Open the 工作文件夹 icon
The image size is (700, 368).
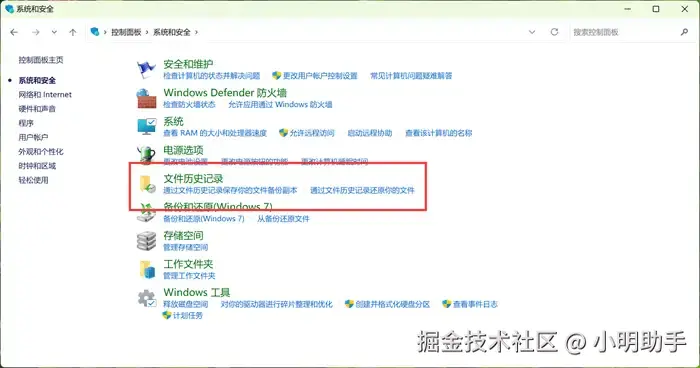(x=147, y=269)
